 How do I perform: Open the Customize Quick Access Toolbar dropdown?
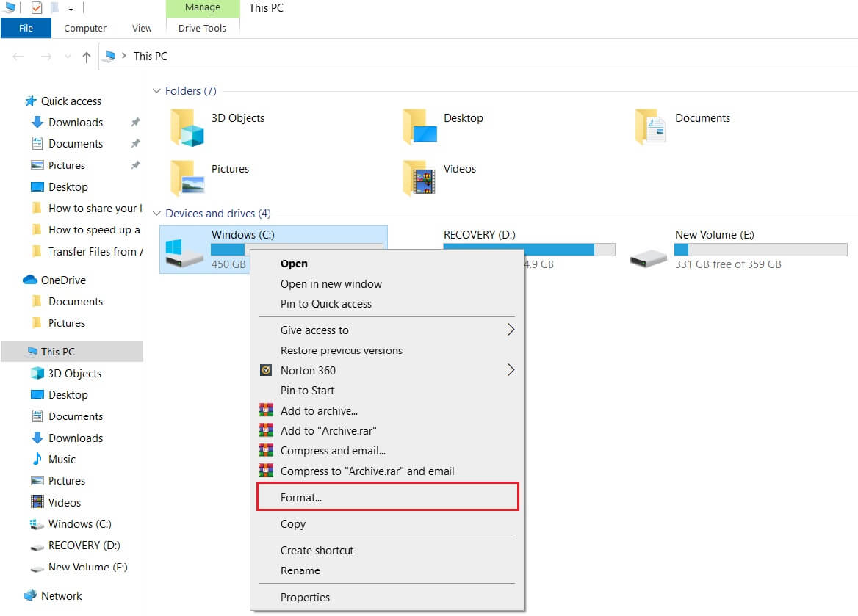[71, 8]
